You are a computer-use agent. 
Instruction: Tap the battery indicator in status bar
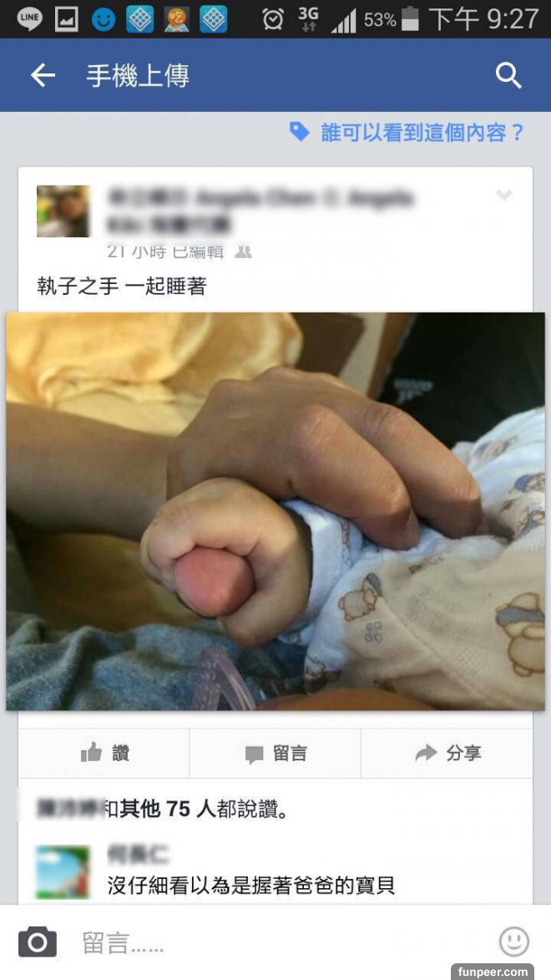click(410, 18)
